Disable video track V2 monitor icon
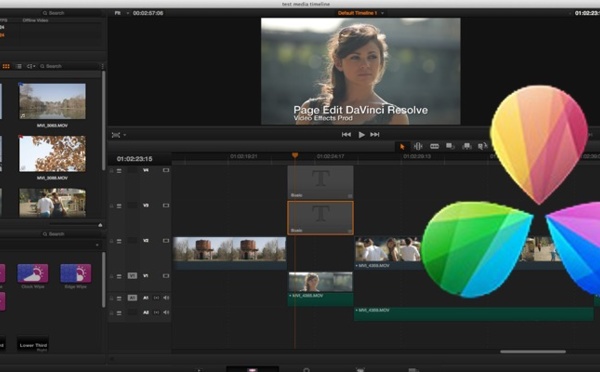The image size is (600, 372). [166, 241]
